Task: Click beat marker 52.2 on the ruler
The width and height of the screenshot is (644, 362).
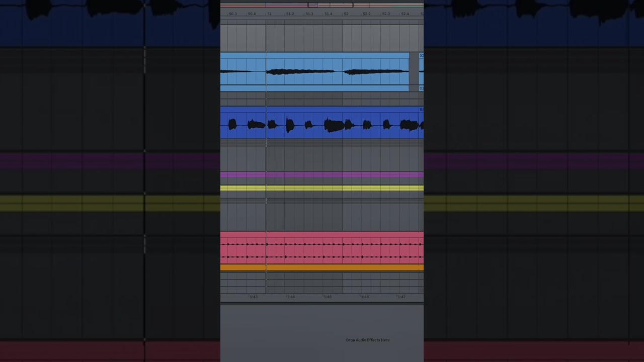Action: (x=366, y=14)
